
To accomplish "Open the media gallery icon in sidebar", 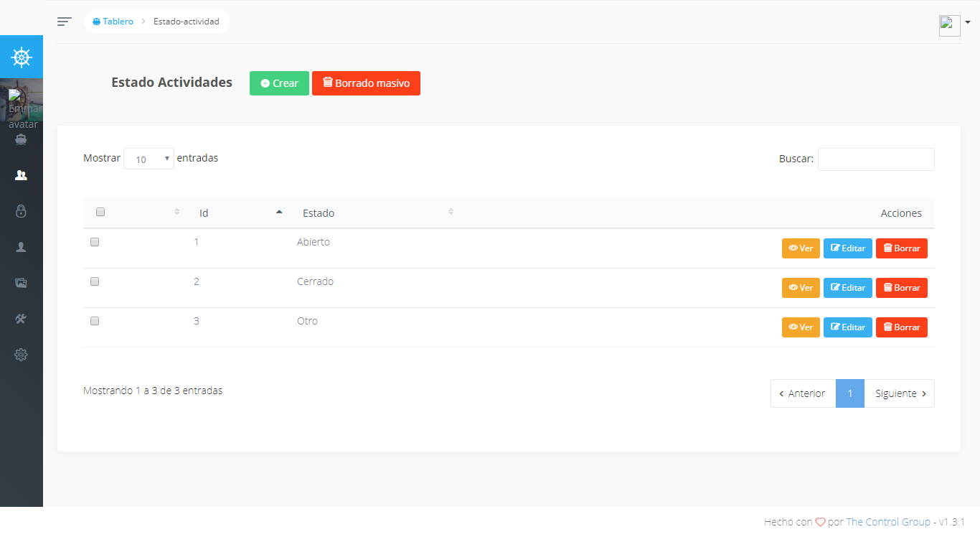I will pyautogui.click(x=21, y=283).
